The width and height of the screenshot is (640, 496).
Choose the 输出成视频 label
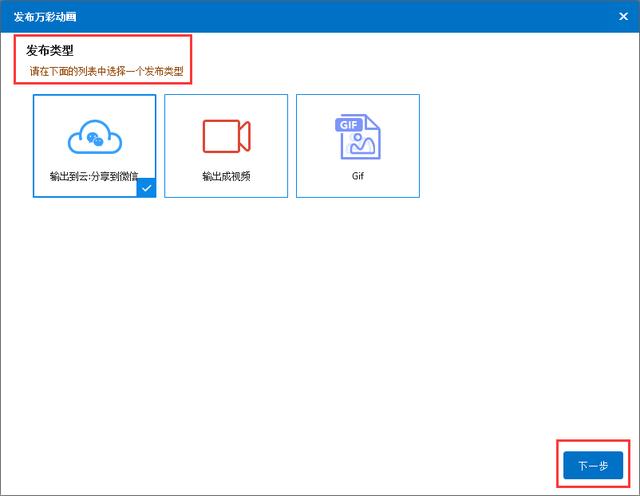226,176
